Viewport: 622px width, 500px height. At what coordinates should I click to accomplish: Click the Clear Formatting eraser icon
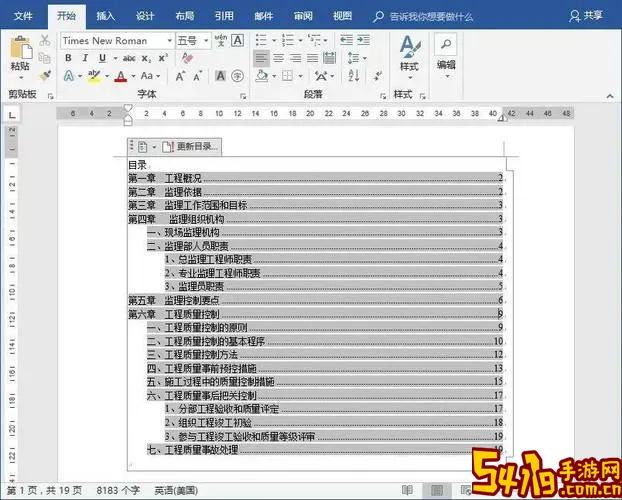click(187, 58)
